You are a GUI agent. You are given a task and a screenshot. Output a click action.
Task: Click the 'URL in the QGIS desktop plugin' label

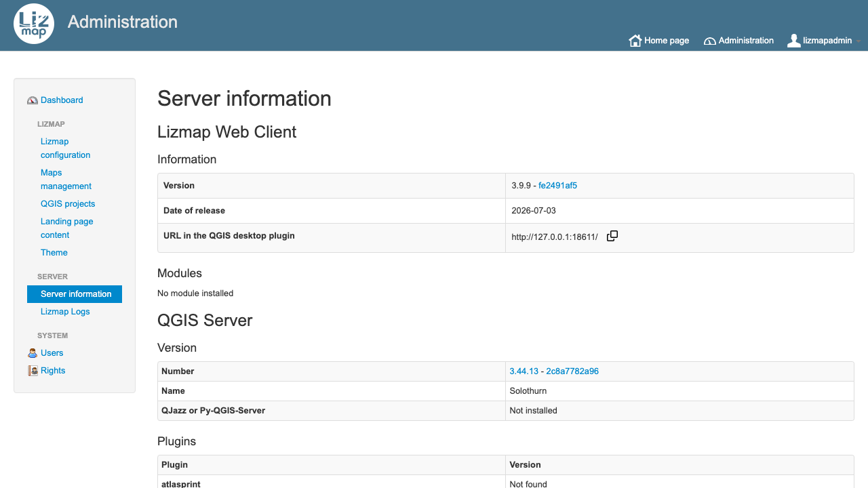point(229,236)
